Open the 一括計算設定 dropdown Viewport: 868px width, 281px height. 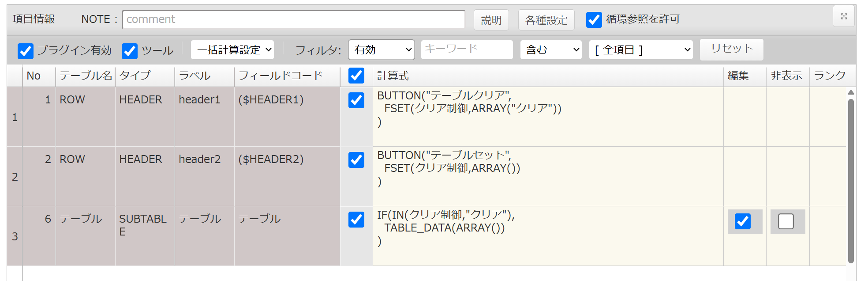[232, 50]
